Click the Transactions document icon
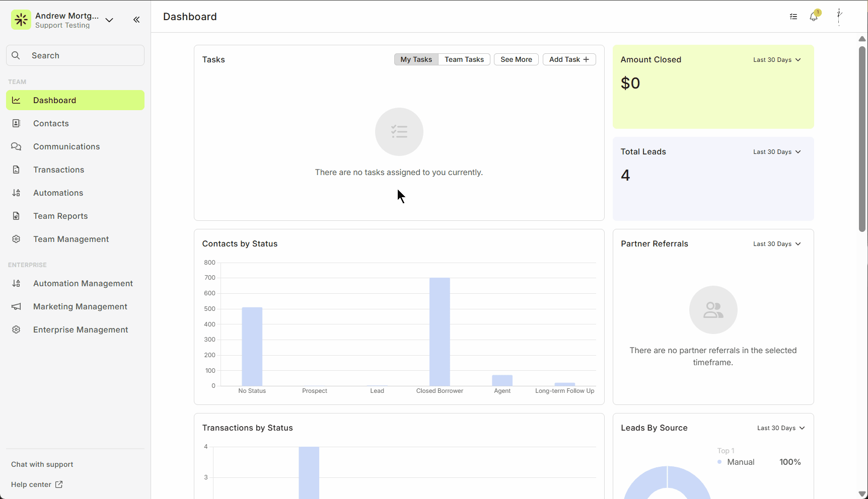The height and width of the screenshot is (499, 868). point(16,170)
